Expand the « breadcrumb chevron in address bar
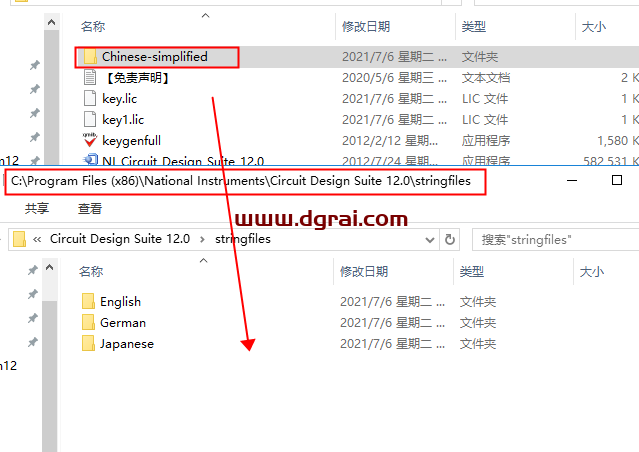 37,240
